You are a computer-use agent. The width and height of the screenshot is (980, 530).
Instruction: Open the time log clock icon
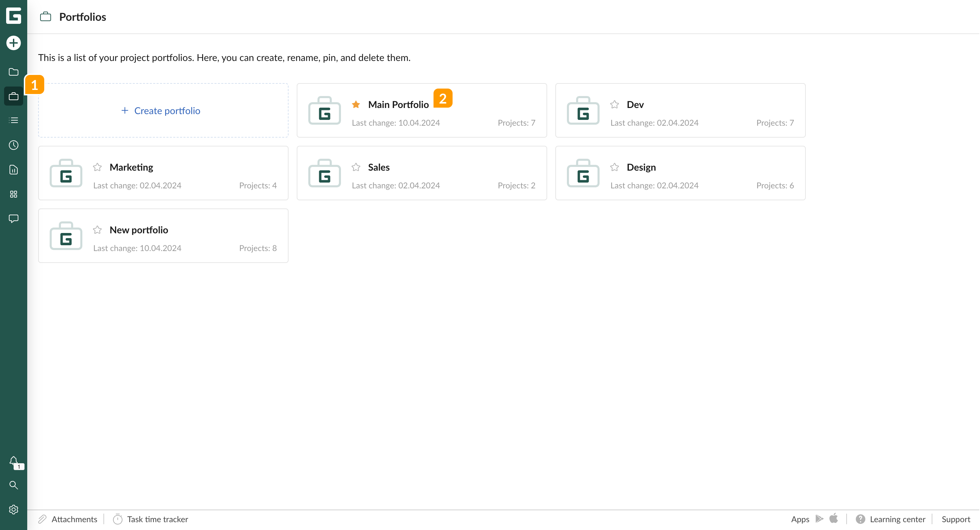click(14, 145)
